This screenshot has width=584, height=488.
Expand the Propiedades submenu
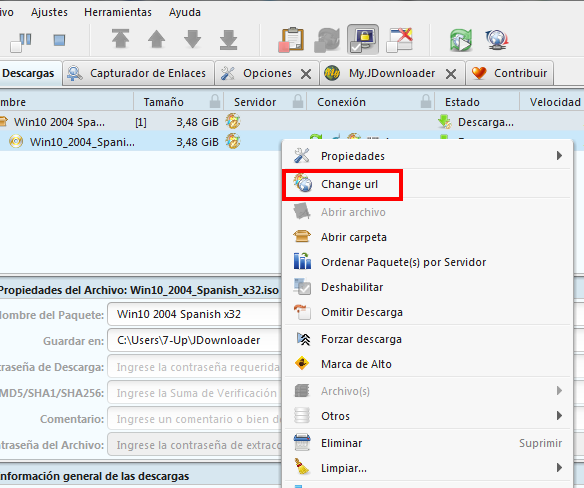[428, 156]
